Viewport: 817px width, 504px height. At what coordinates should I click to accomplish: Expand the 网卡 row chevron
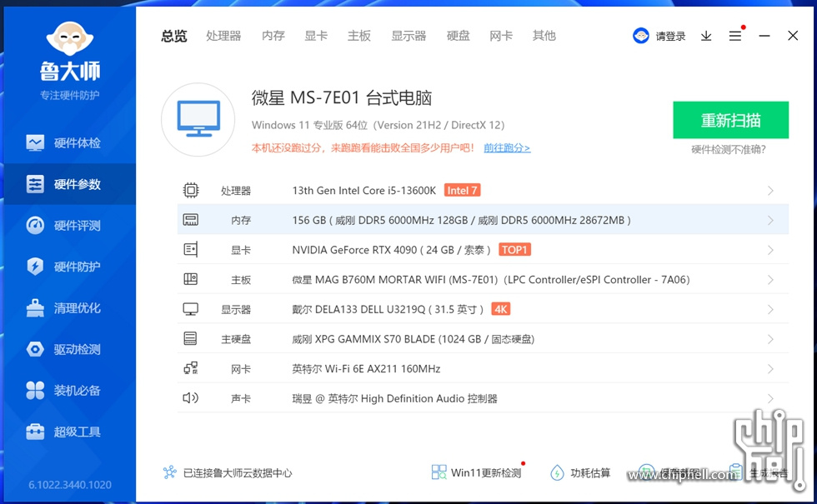click(x=770, y=368)
